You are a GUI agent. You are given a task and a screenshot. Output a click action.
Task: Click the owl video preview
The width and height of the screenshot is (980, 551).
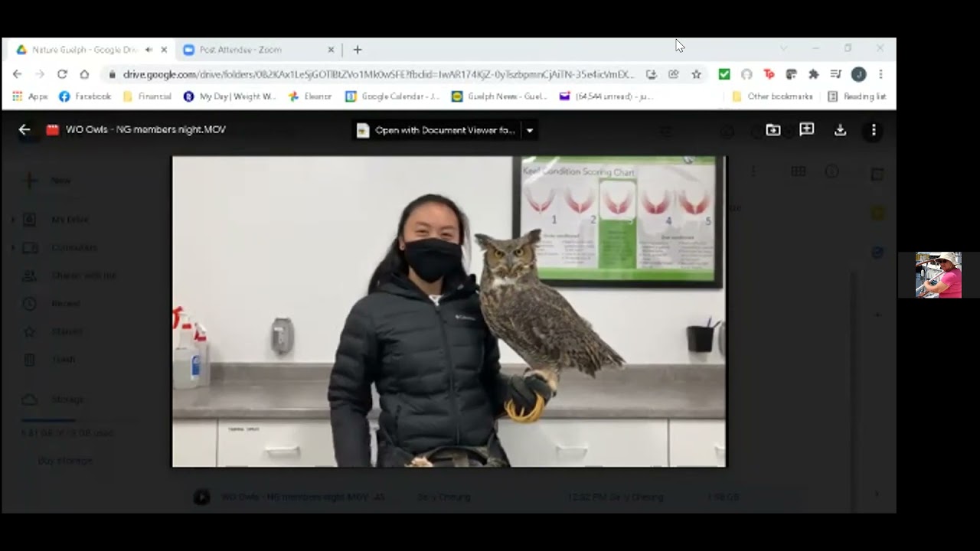coord(449,311)
